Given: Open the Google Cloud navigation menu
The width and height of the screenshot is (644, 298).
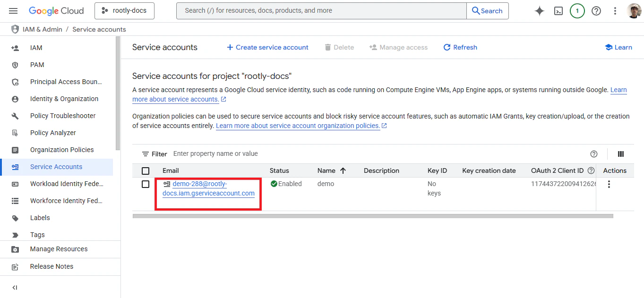Looking at the screenshot, I should (13, 10).
